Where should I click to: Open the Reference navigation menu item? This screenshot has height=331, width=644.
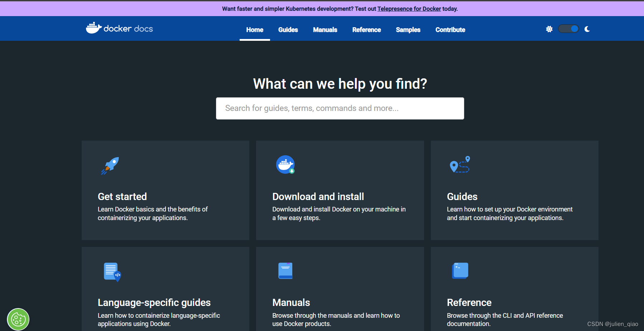pyautogui.click(x=366, y=30)
